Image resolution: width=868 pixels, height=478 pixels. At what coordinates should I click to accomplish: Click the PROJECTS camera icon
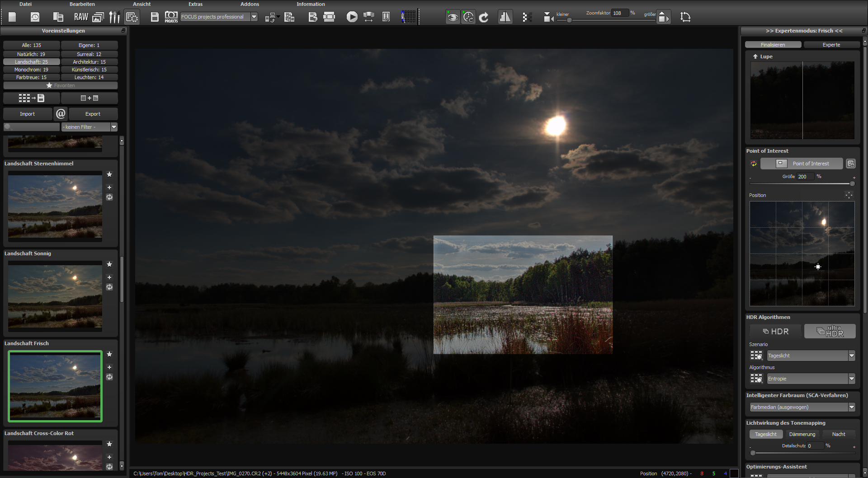[171, 17]
